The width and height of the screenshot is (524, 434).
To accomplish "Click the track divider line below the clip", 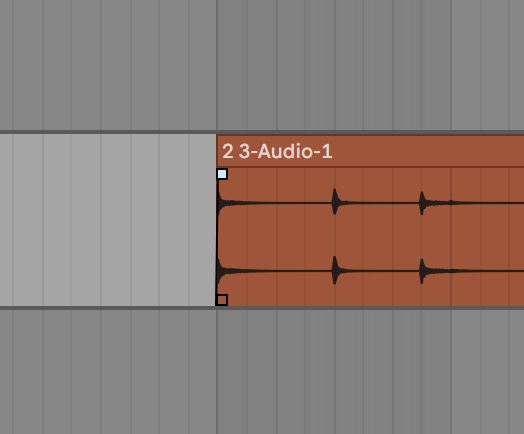I will (x=262, y=308).
